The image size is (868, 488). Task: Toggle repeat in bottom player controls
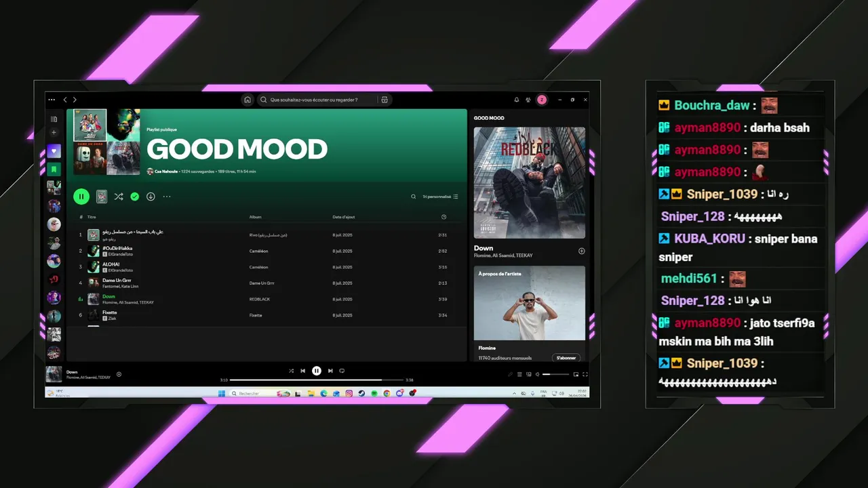pos(342,371)
